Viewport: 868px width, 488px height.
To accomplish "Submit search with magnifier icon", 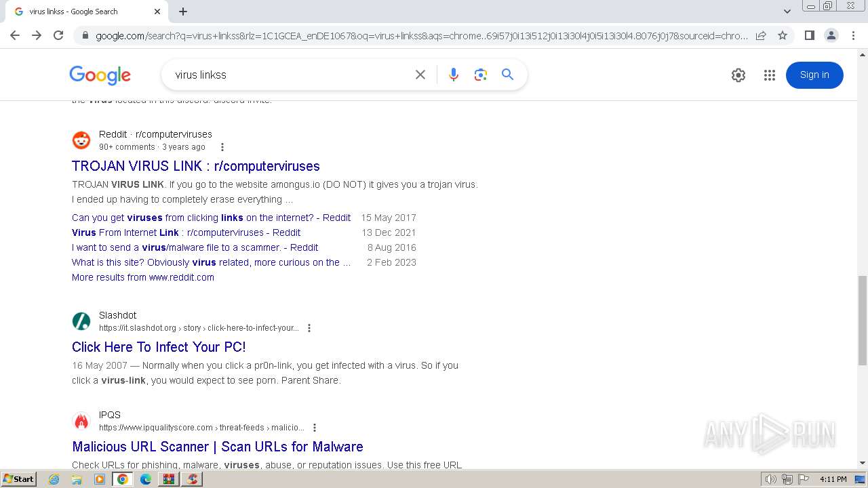I will coord(507,75).
